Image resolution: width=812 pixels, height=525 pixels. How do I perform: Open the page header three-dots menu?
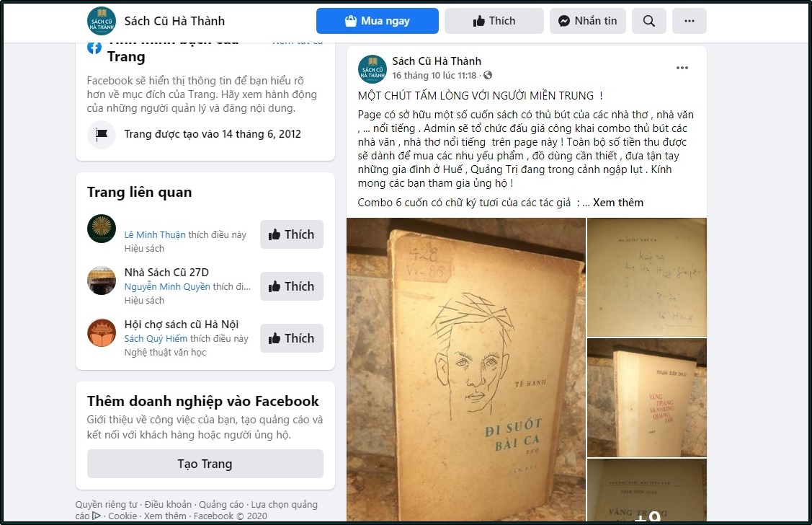690,21
